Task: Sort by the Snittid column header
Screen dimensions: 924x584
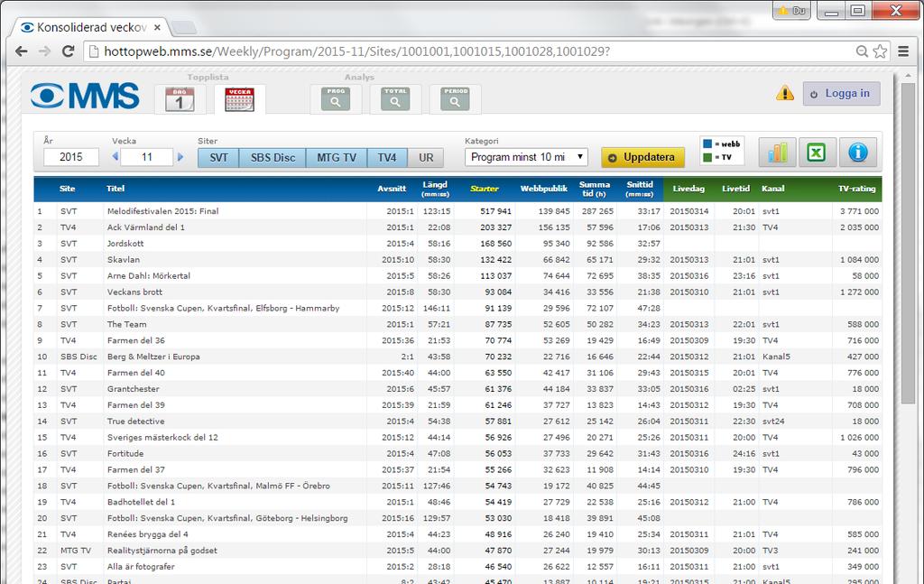Action: pyautogui.click(x=640, y=189)
